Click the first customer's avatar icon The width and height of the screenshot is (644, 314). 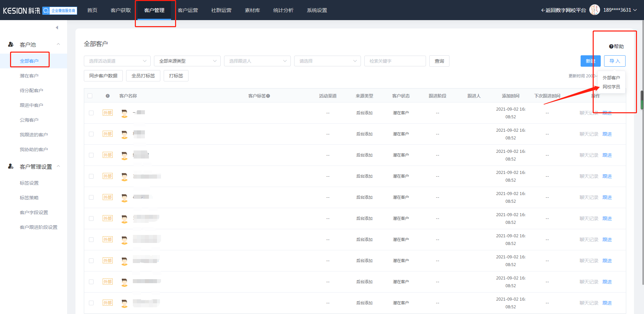click(x=124, y=113)
